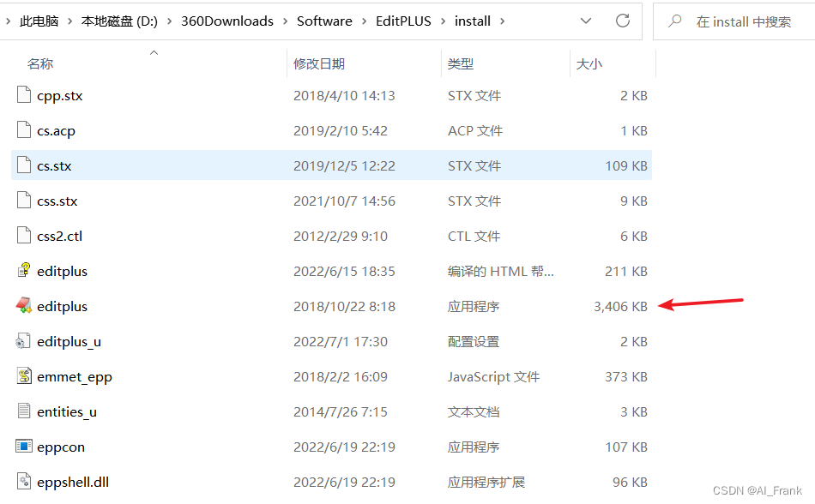Expand chevron after EditPLUS in path

[443, 21]
